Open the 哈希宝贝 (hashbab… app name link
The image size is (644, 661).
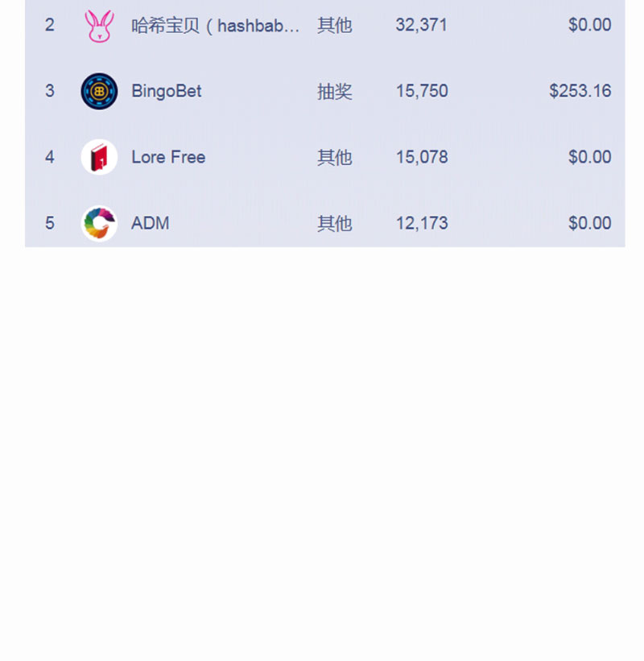point(216,25)
